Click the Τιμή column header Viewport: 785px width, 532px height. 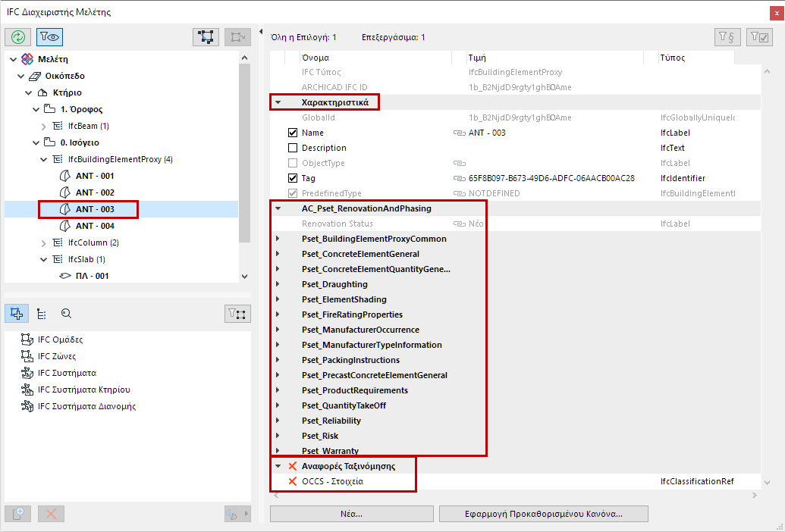(554, 58)
